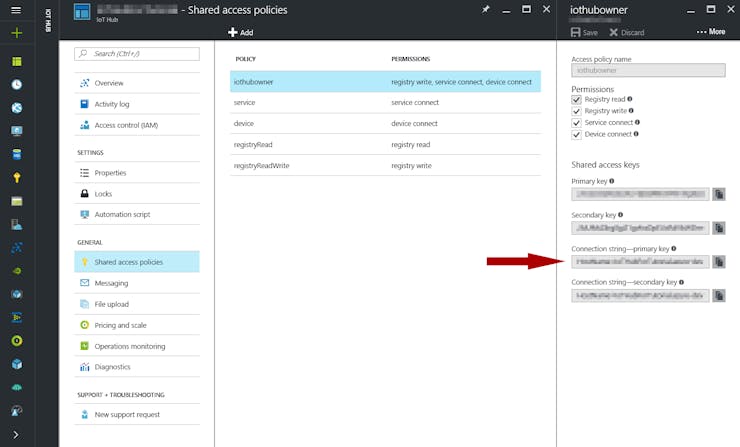Click the info icon beside Connection string—secondary key
Viewport: 740px width, 447px height.
click(681, 282)
